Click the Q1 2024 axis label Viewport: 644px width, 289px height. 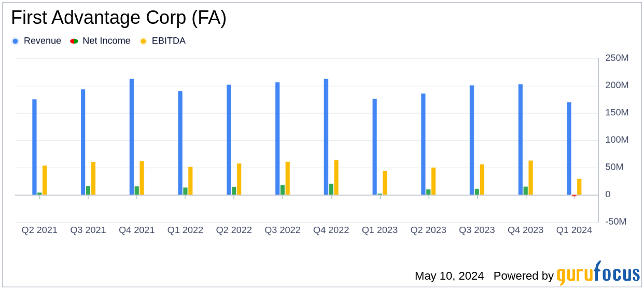[574, 230]
